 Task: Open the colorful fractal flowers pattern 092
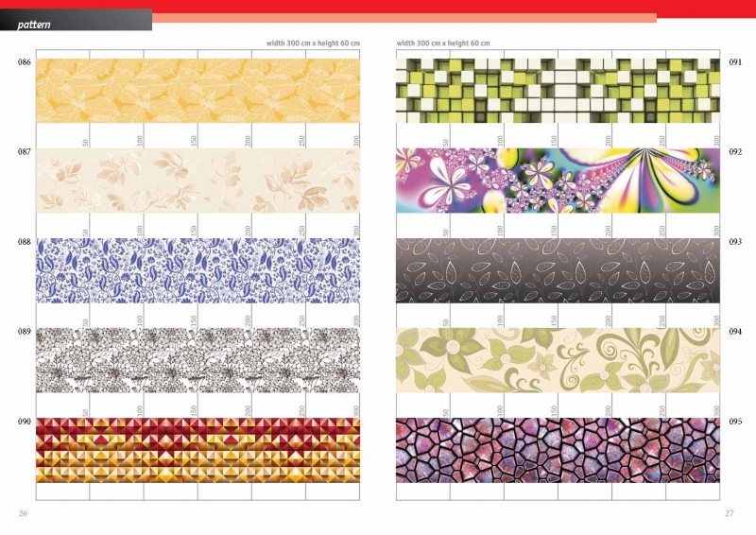tap(558, 180)
